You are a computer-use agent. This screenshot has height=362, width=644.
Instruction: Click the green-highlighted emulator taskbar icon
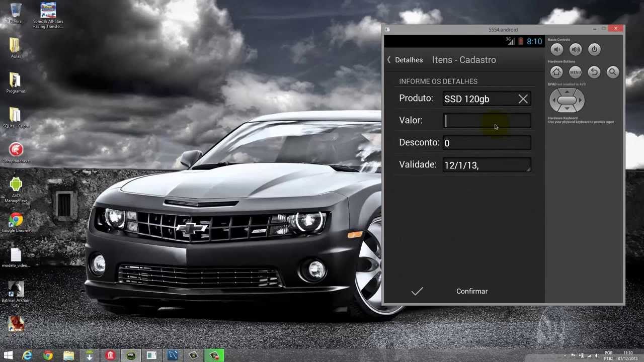coord(214,356)
